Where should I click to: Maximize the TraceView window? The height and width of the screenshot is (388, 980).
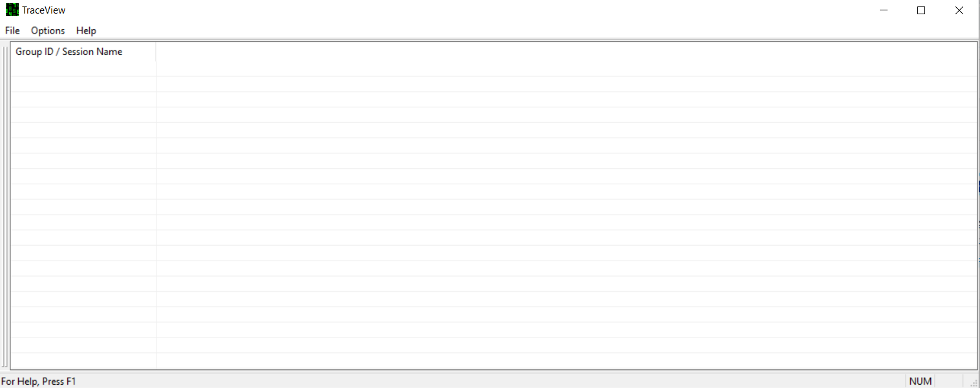tap(921, 10)
